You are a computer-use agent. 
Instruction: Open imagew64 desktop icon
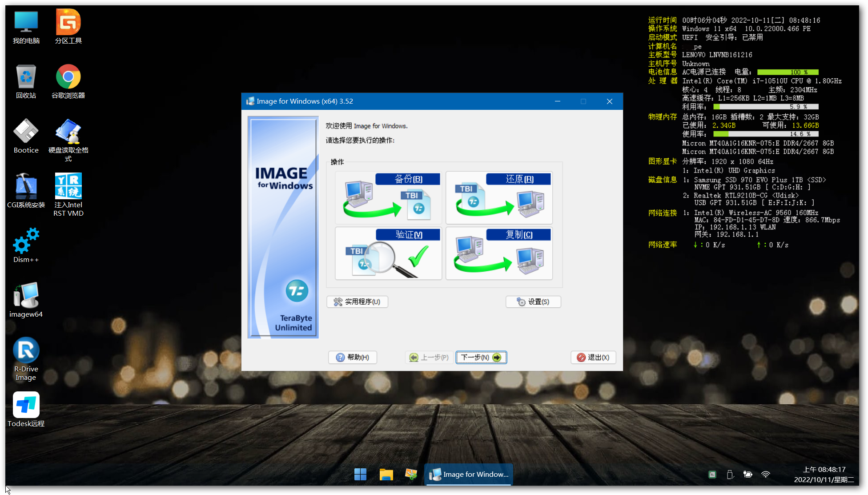coord(26,301)
